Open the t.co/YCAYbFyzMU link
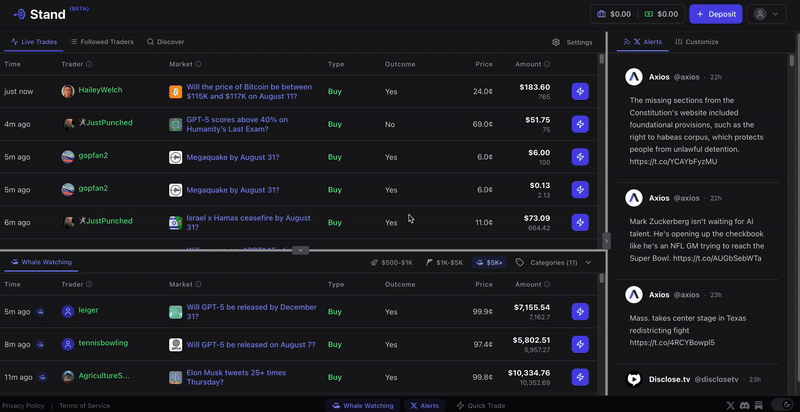Image resolution: width=800 pixels, height=412 pixels. pos(673,162)
